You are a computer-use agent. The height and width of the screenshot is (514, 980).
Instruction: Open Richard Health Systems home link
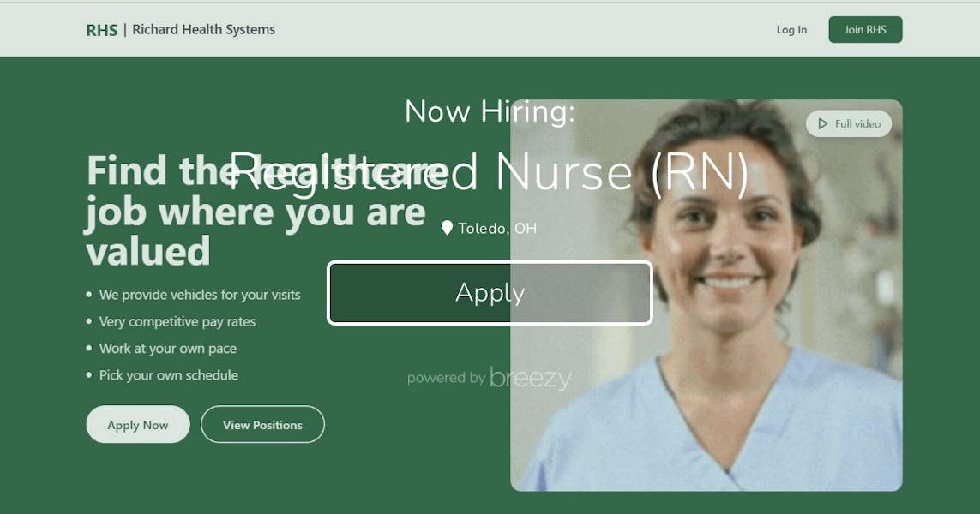point(204,29)
